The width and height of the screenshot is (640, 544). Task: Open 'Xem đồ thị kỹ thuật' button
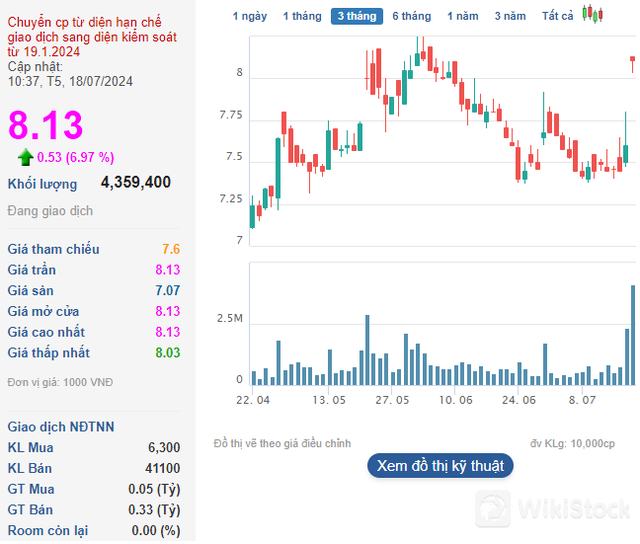point(440,465)
